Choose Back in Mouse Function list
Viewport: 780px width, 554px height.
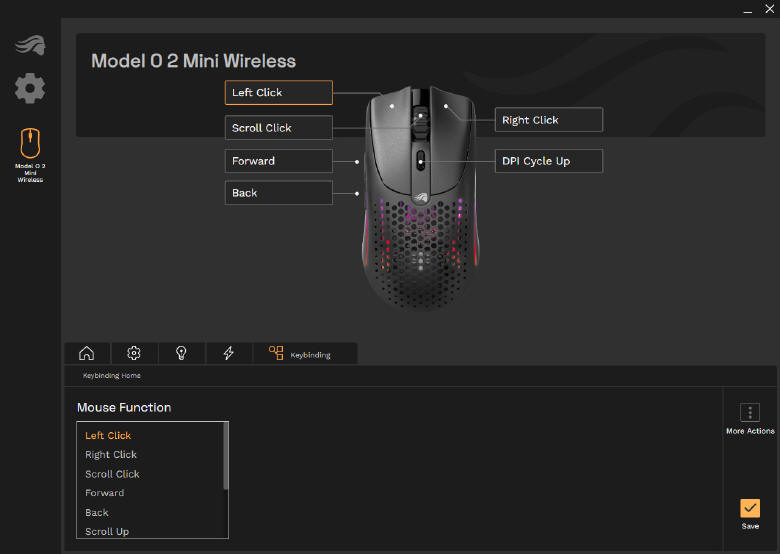[x=97, y=512]
